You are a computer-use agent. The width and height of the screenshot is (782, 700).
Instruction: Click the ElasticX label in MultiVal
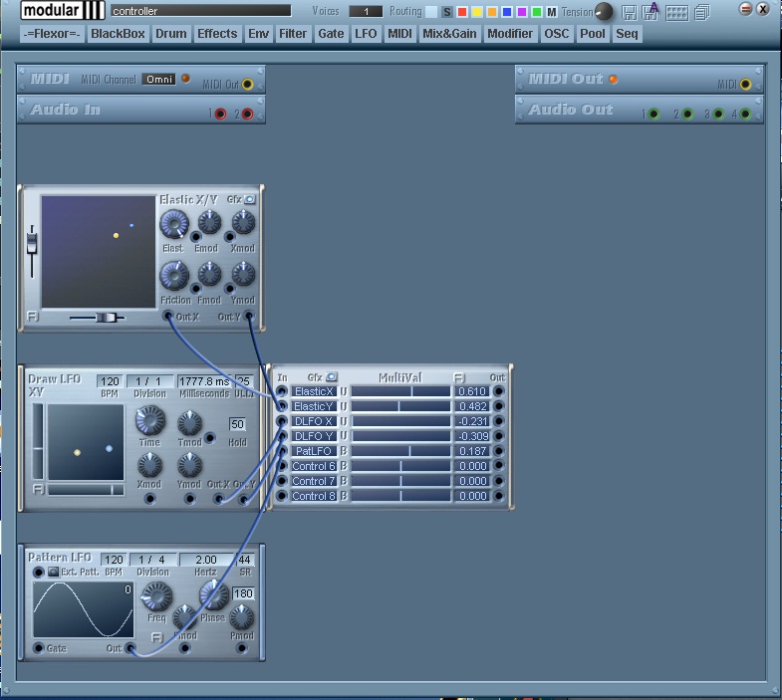click(x=314, y=391)
